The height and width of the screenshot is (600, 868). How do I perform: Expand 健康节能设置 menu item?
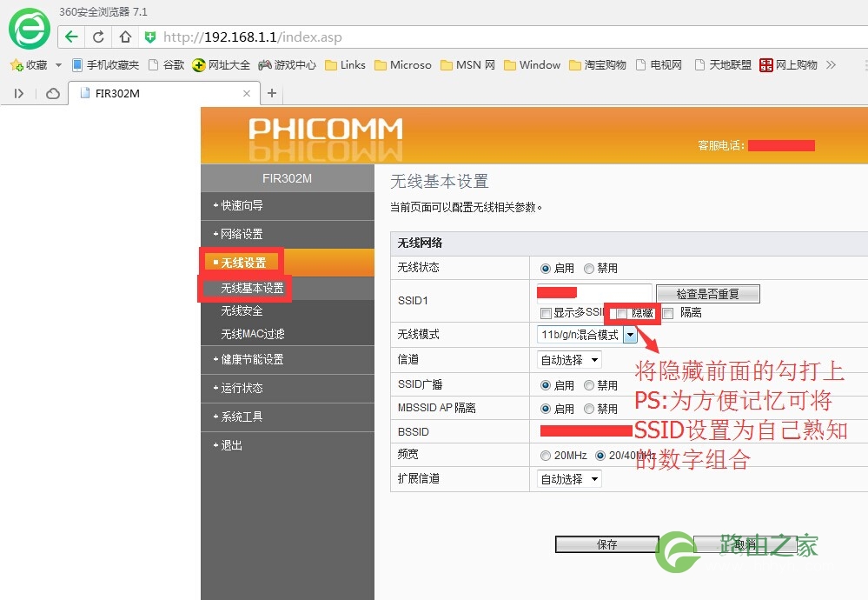click(288, 359)
